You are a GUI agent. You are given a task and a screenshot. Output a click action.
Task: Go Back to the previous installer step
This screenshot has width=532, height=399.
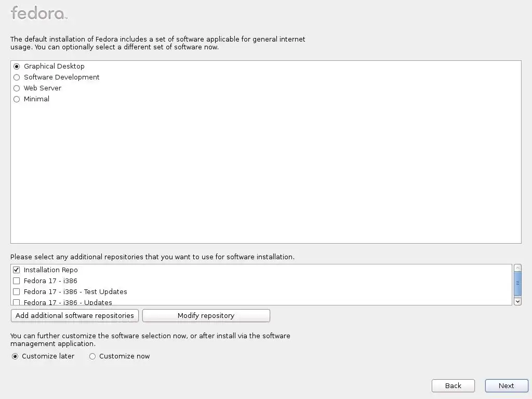pyautogui.click(x=453, y=386)
